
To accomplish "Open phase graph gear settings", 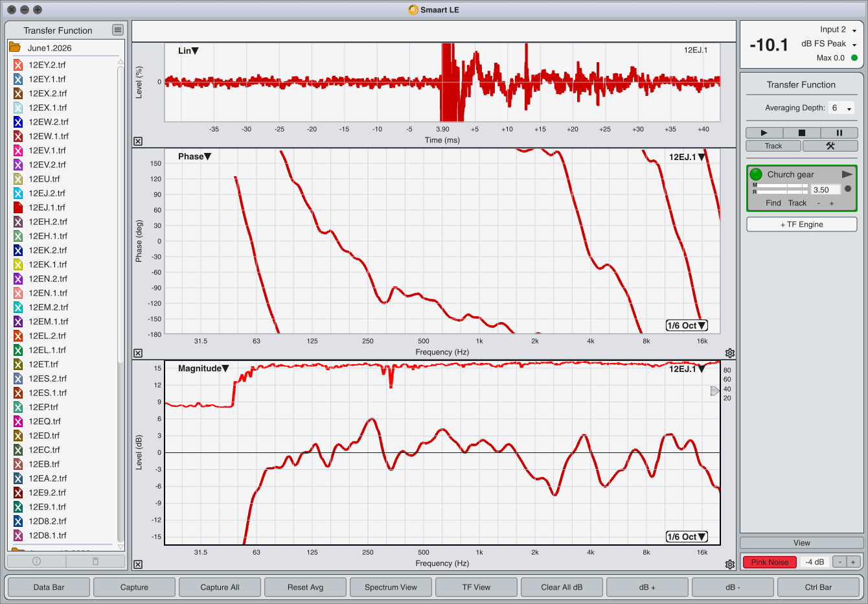I will point(730,353).
